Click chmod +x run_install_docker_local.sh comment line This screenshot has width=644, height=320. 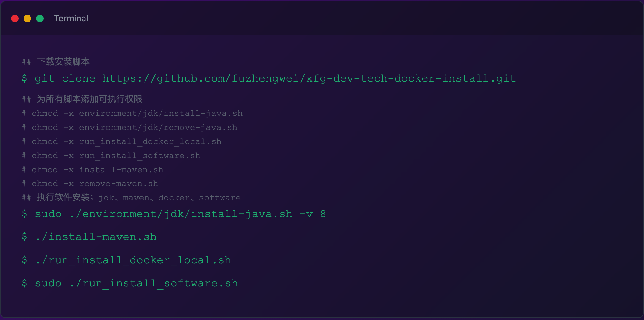point(122,141)
